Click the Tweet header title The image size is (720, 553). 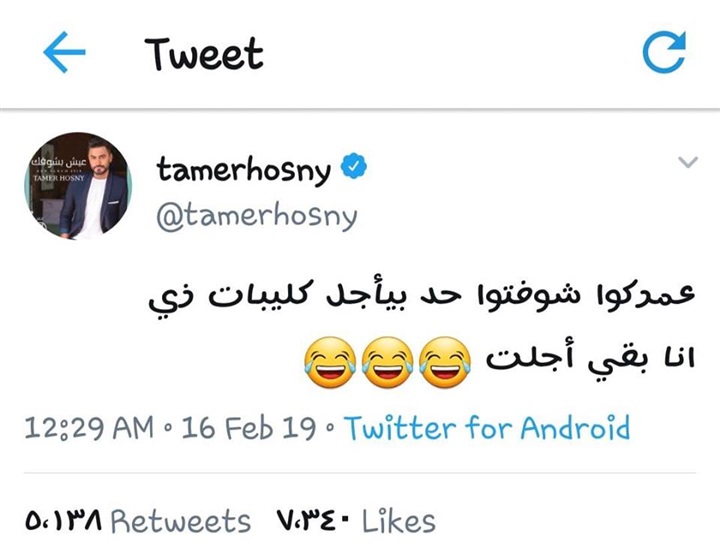[x=204, y=54]
